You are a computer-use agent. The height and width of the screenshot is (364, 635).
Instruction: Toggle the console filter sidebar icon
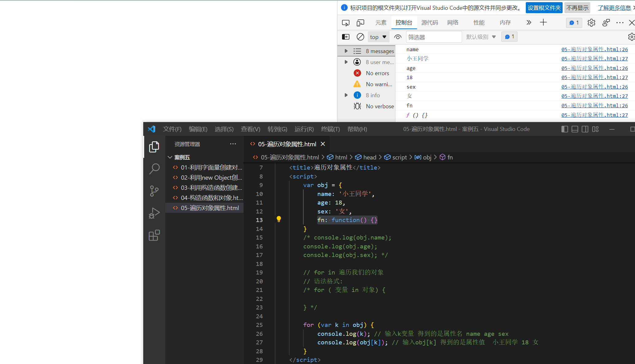click(x=346, y=37)
